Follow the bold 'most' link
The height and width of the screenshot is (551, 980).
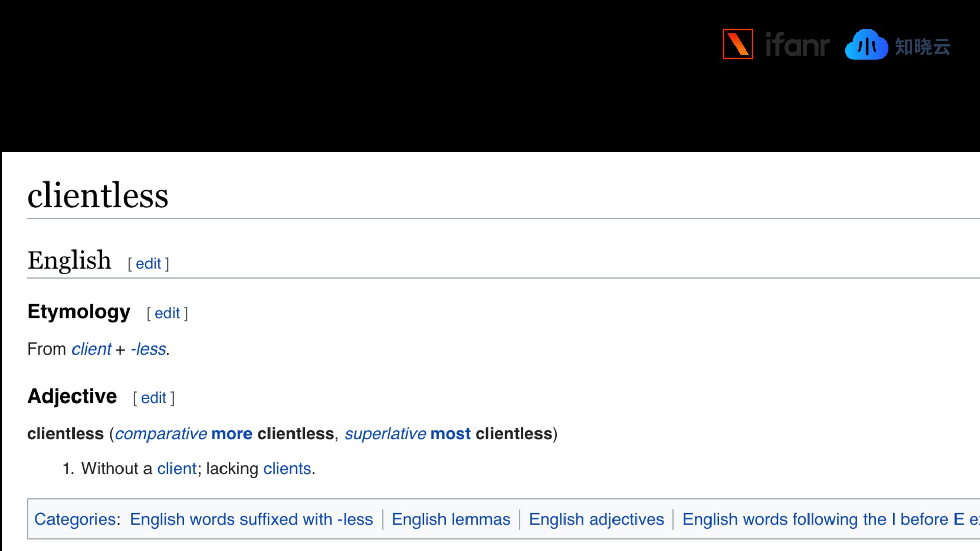click(451, 434)
